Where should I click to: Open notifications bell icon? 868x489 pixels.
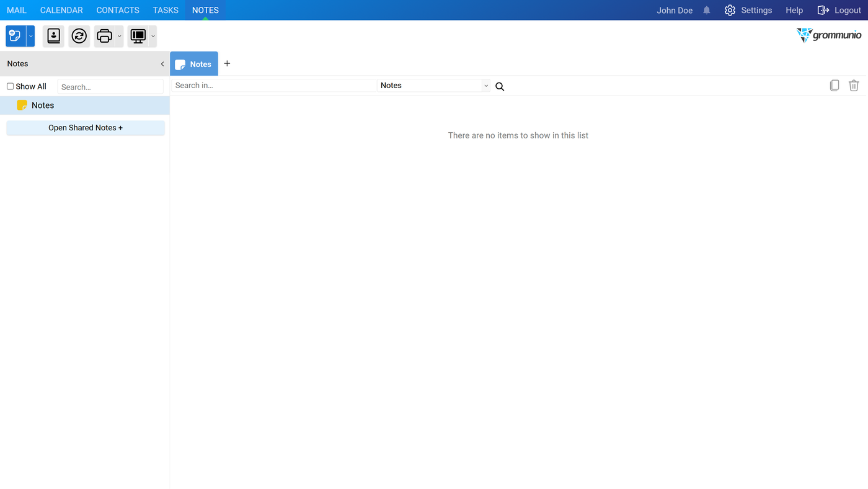(707, 10)
